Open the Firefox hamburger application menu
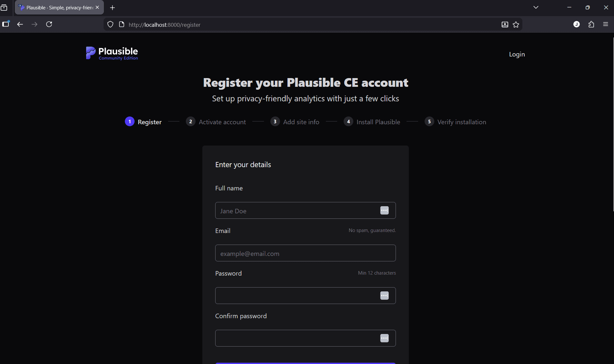614x364 pixels. click(x=606, y=24)
